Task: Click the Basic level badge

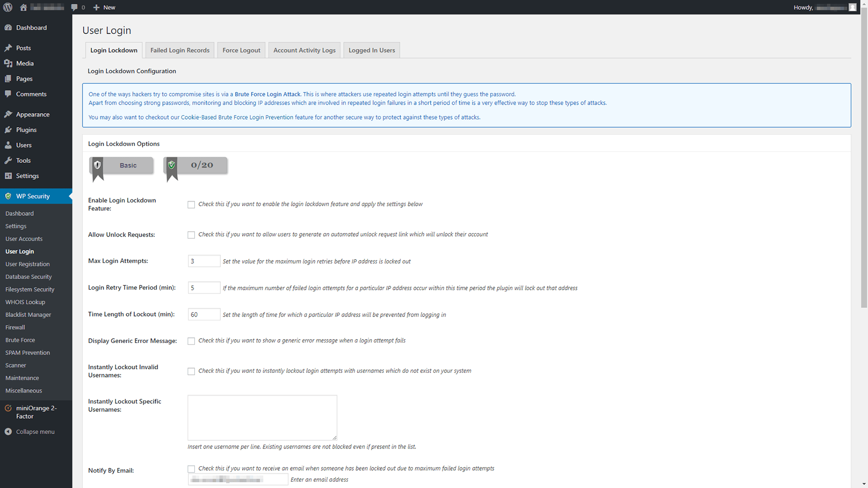Action: coord(122,165)
